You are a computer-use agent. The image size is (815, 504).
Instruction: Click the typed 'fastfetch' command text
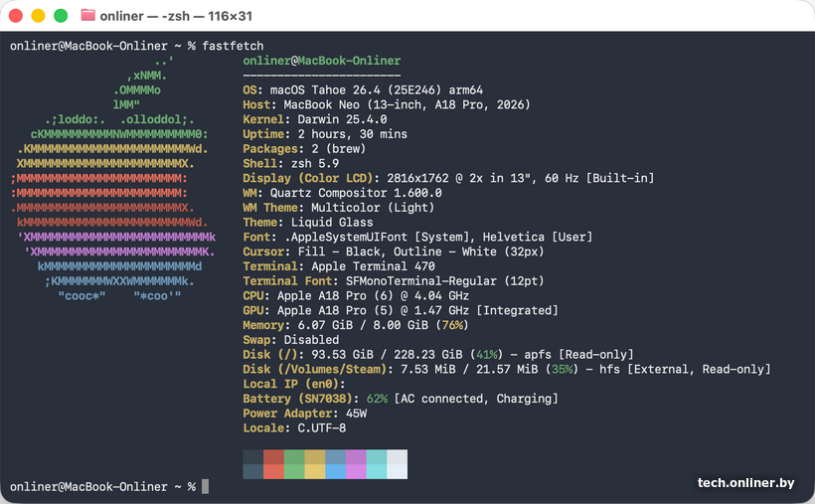[x=233, y=46]
